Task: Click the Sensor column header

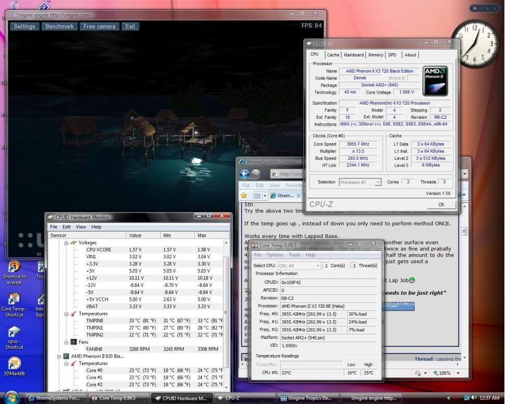Action: (x=87, y=235)
